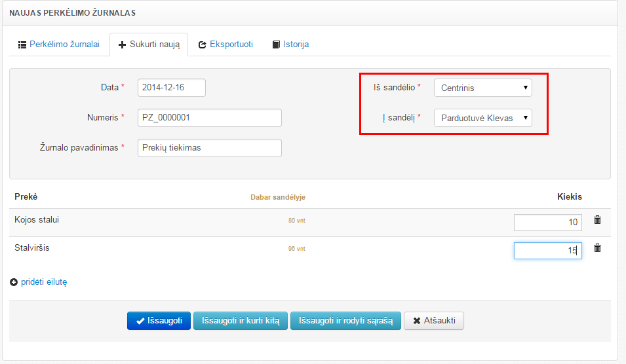Click Išsaugoti ir rodyti sąrašą button
The image size is (626, 364).
coord(345,321)
